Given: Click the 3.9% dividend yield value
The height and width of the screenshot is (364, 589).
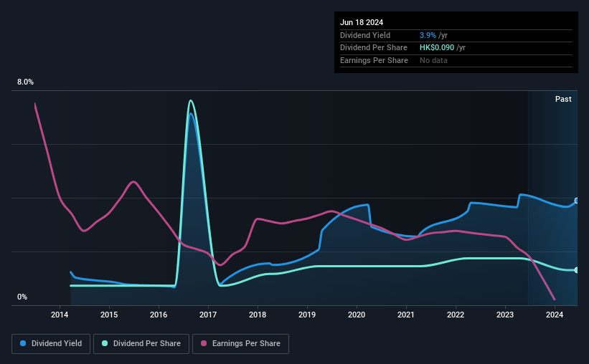Looking at the screenshot, I should pos(428,35).
